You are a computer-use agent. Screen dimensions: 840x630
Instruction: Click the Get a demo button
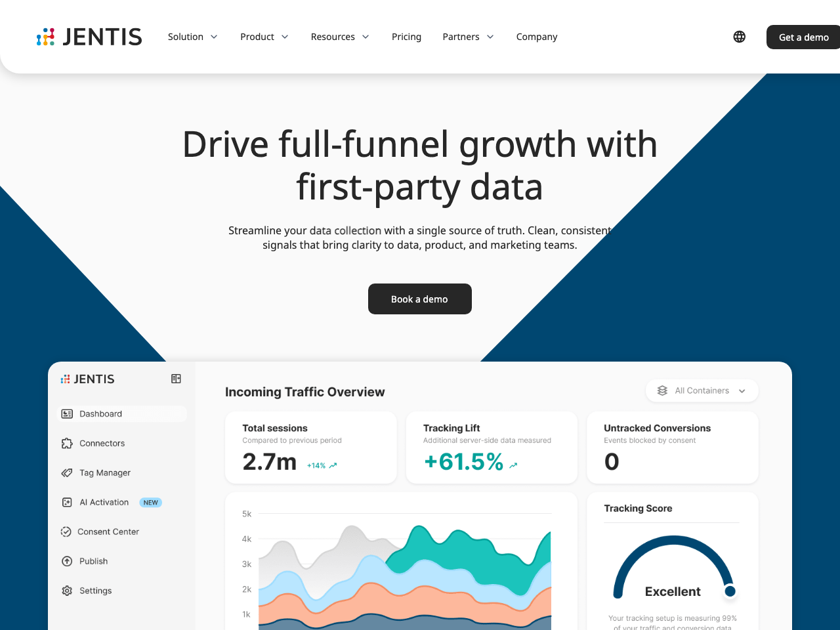[803, 37]
